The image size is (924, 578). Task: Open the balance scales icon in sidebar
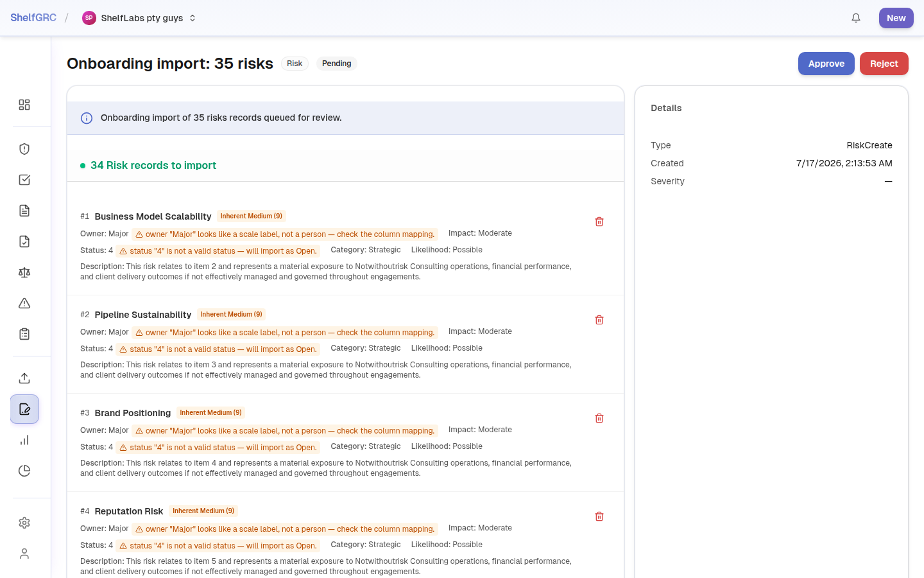click(x=24, y=272)
